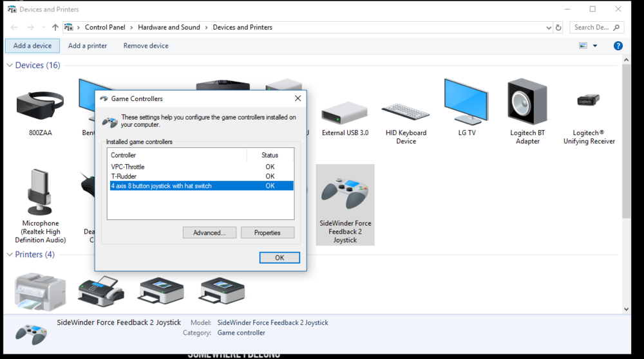Click the Up to parent folder arrow

55,28
